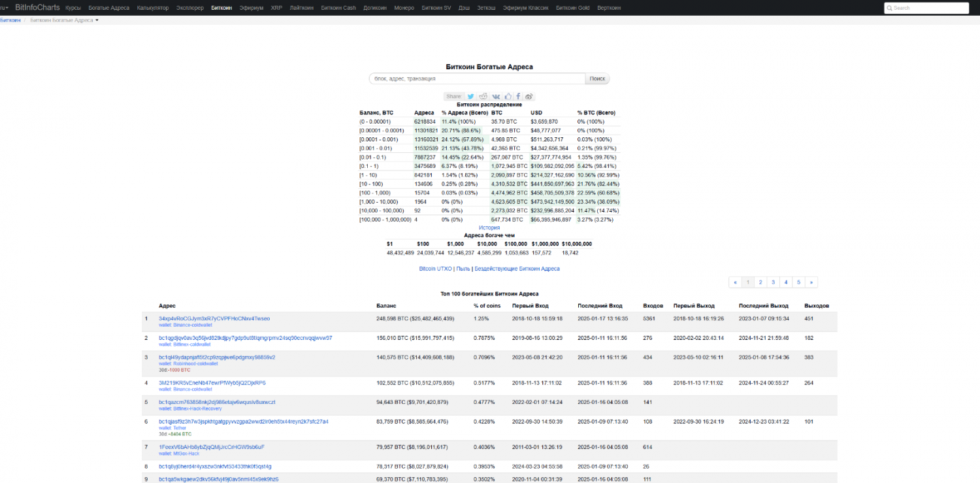Go to previous page with « arrow
This screenshot has width=980, height=483.
coord(736,282)
